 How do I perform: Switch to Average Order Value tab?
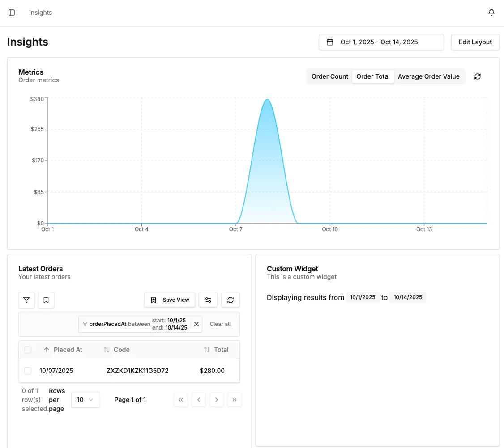point(428,76)
